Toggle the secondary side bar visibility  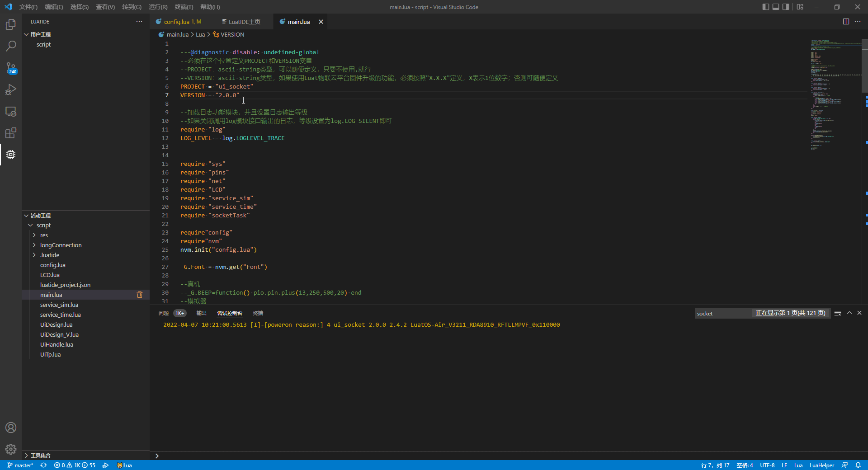(x=786, y=7)
